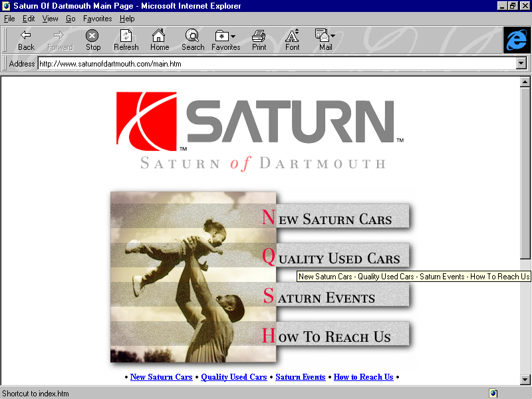Click the scroll up arrow
Viewport: 532px width, 399px height.
[525, 82]
